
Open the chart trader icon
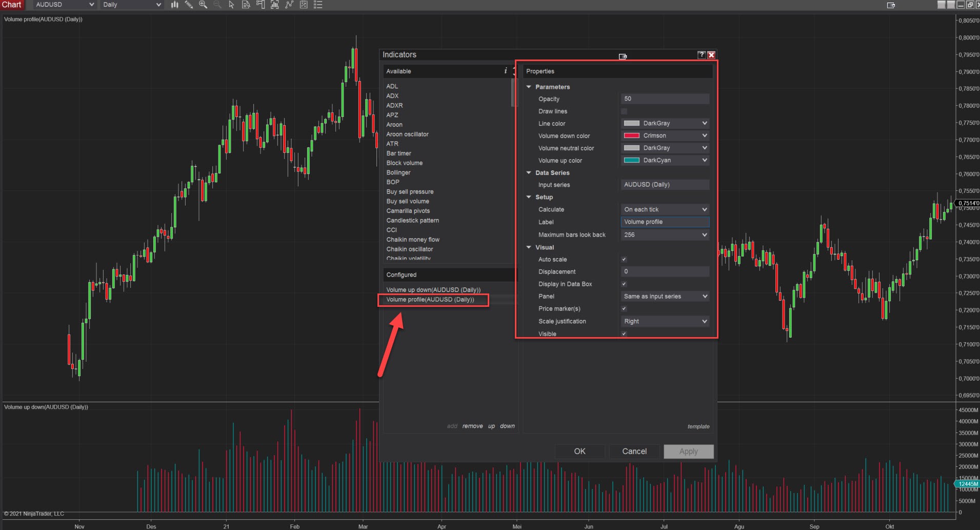click(x=261, y=5)
